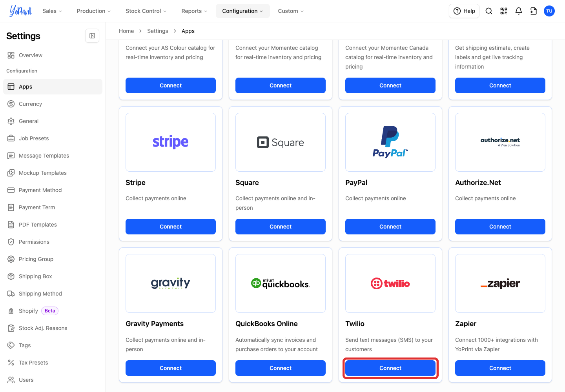Screen dimensions: 565x392
Task: Click the Stock Adj. Reasons icon
Action: [11, 328]
